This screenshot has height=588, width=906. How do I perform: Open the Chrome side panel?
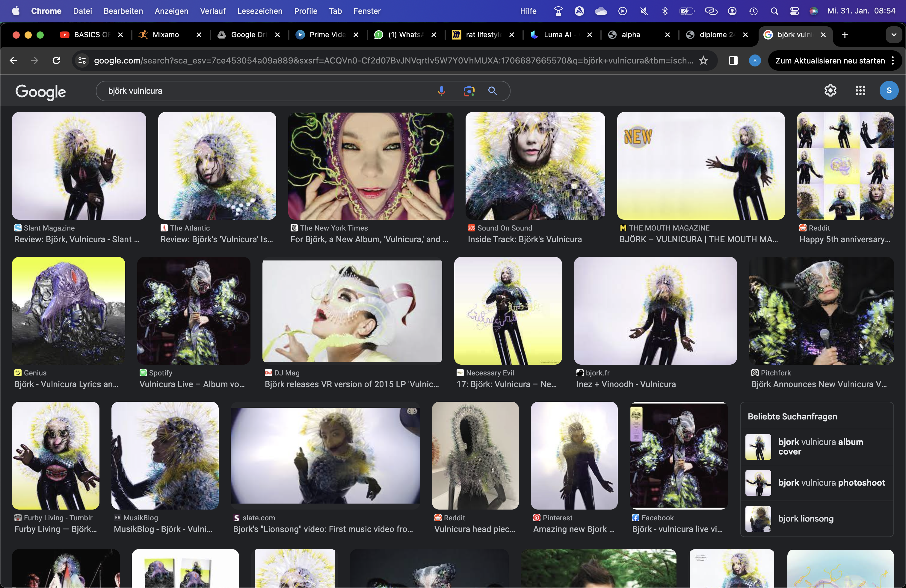(733, 60)
